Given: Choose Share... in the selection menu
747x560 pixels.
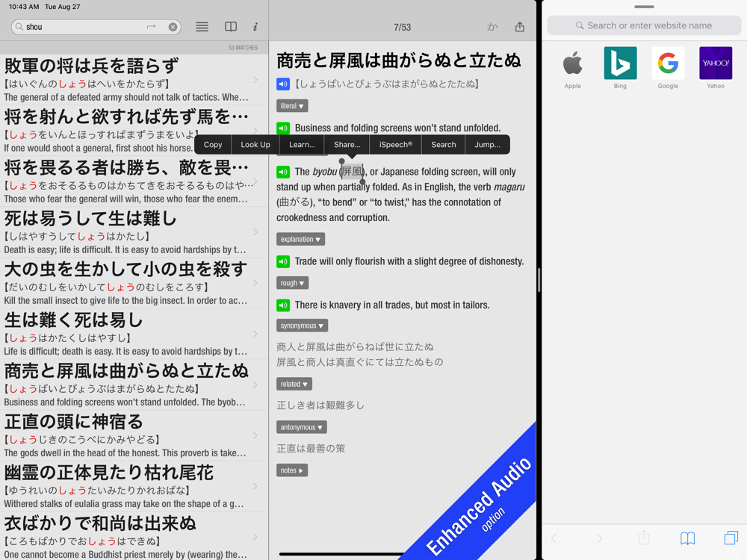Looking at the screenshot, I should pyautogui.click(x=347, y=145).
